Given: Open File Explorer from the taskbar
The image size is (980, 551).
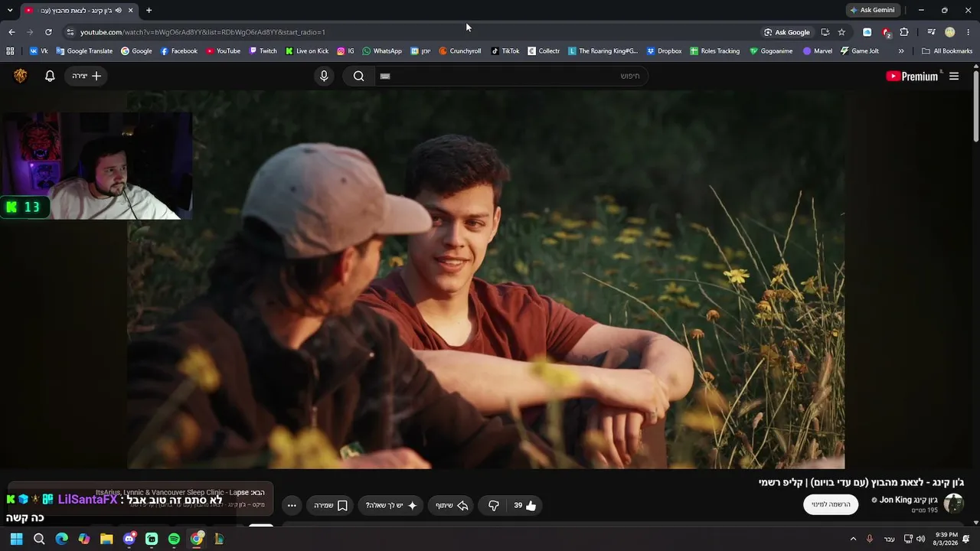Looking at the screenshot, I should (x=106, y=539).
